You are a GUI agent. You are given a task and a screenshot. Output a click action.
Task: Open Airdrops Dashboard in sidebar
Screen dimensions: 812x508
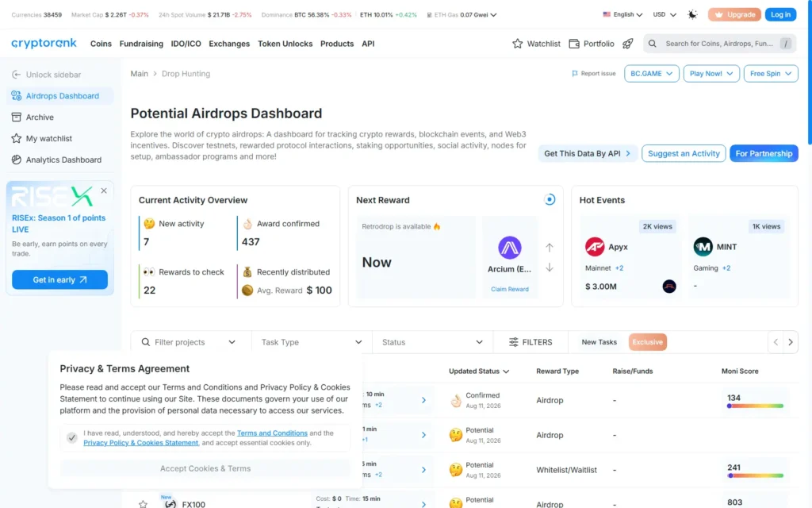[60, 96]
